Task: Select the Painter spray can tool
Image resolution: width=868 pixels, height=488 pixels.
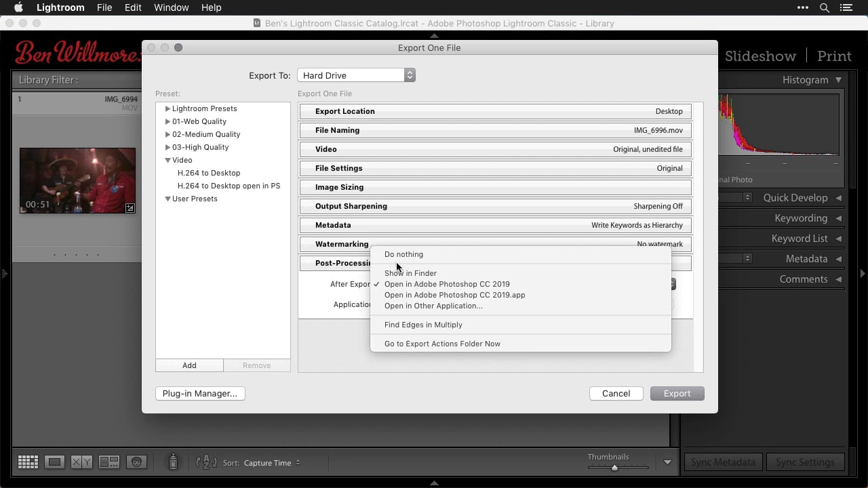Action: pos(173,462)
